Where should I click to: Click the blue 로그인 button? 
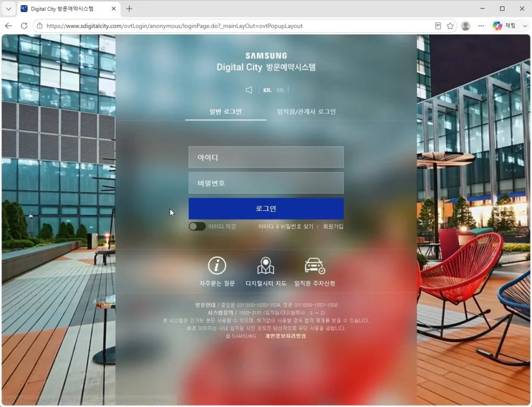tap(266, 209)
